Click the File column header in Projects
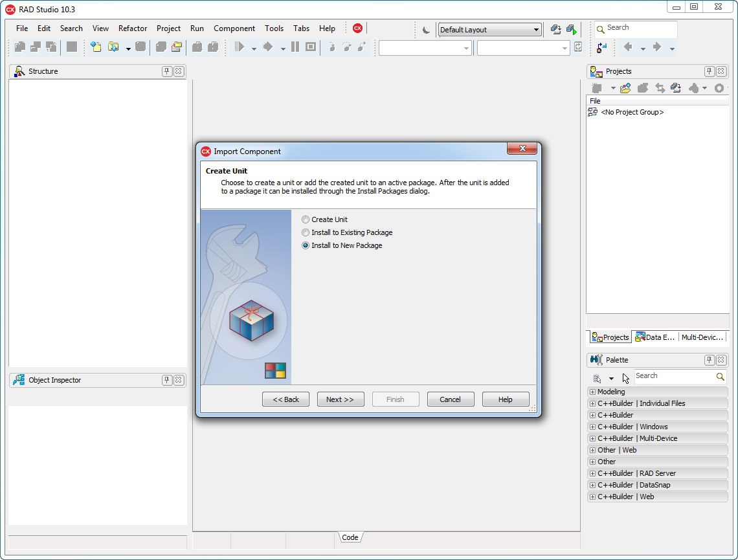 [657, 101]
